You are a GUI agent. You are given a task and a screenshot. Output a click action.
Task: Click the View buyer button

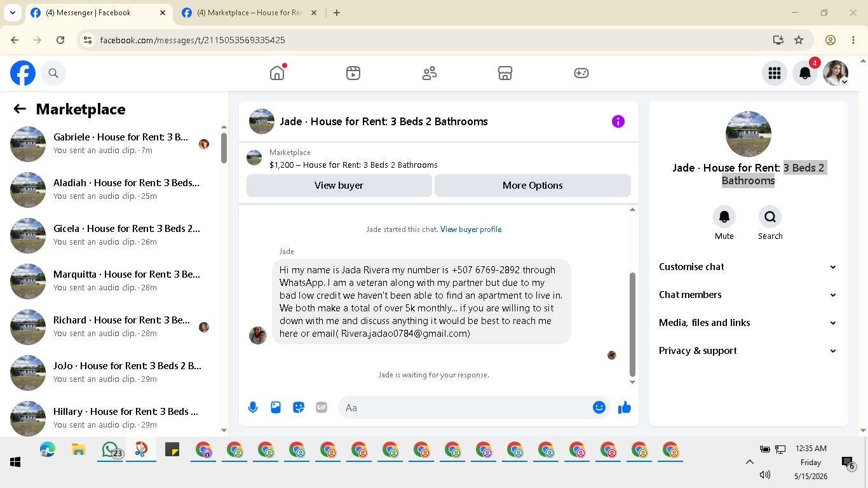[x=339, y=186]
